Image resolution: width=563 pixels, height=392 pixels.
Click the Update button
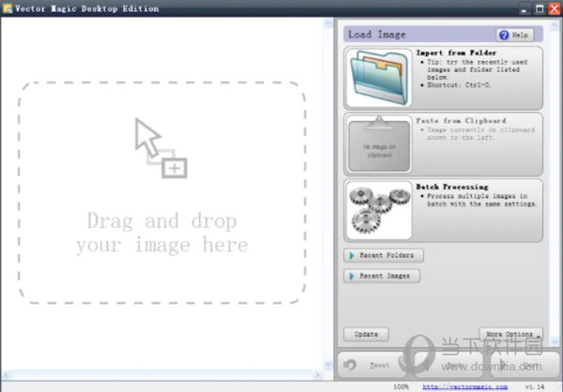pyautogui.click(x=366, y=334)
